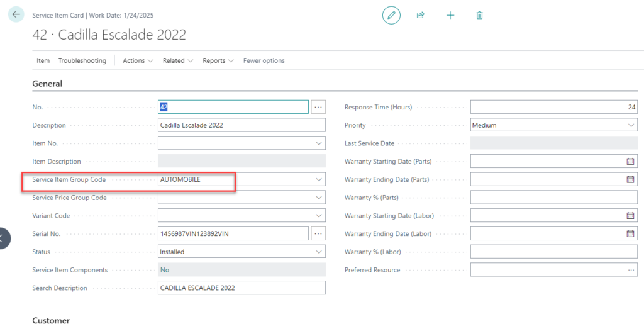Click the Troubleshooting menu item
644x324 pixels.
82,60
